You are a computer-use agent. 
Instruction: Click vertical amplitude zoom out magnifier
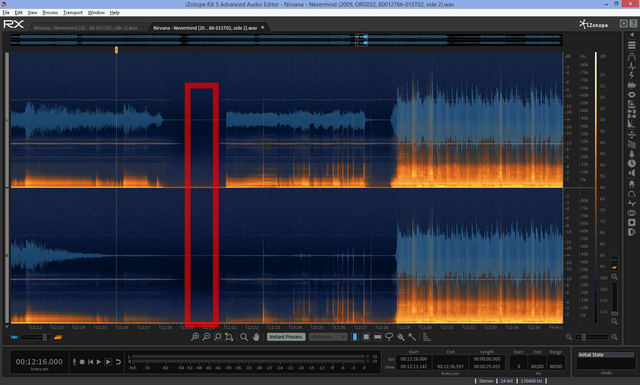614,322
